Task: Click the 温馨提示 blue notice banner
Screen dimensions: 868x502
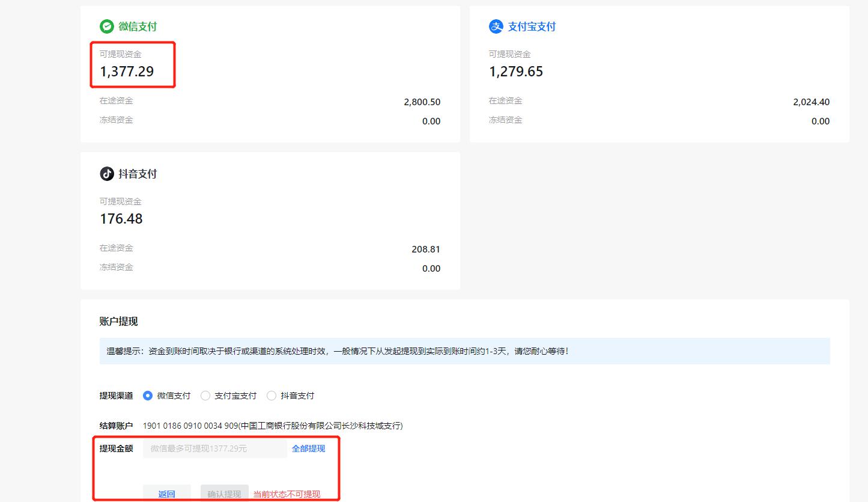Action: (x=464, y=351)
